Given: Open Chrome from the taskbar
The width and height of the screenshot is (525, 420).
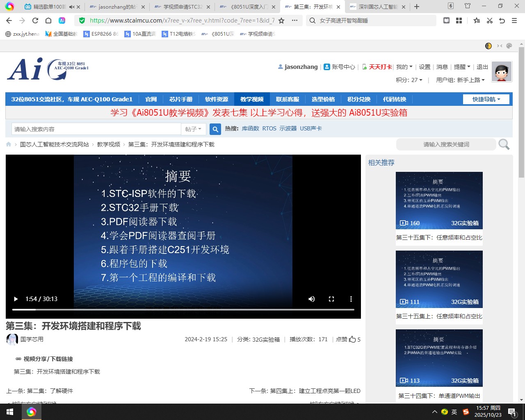Looking at the screenshot, I should (x=31, y=412).
